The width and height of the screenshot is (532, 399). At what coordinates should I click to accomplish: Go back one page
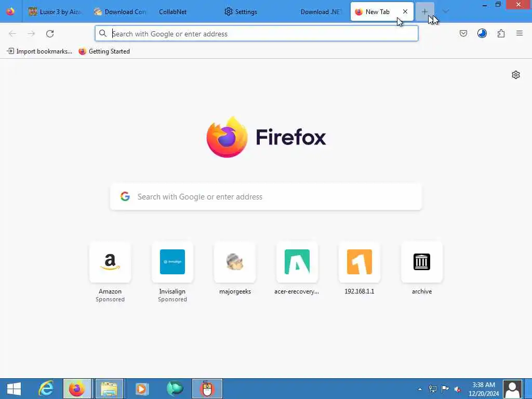point(12,34)
